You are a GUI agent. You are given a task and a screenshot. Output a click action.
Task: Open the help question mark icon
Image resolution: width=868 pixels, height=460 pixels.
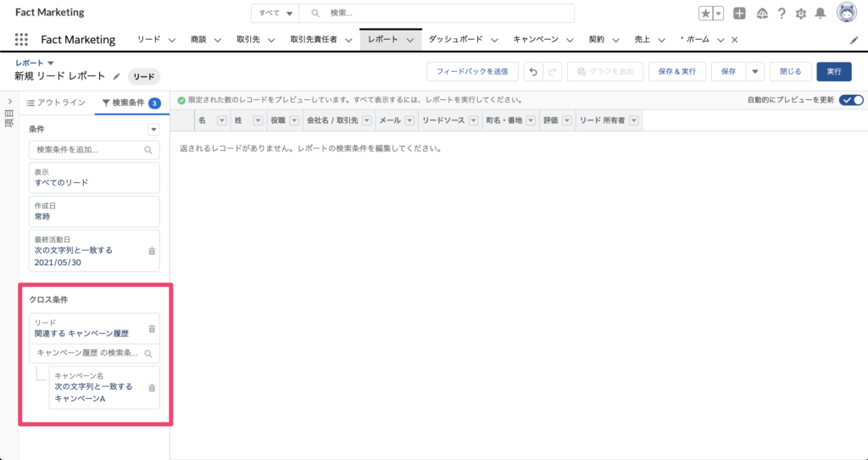pyautogui.click(x=782, y=14)
